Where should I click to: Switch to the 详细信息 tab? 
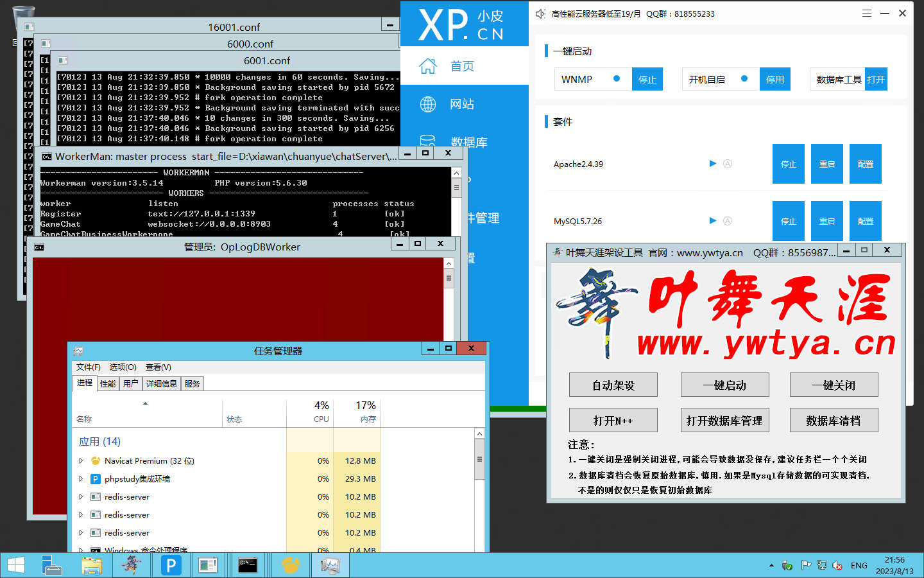161,383
